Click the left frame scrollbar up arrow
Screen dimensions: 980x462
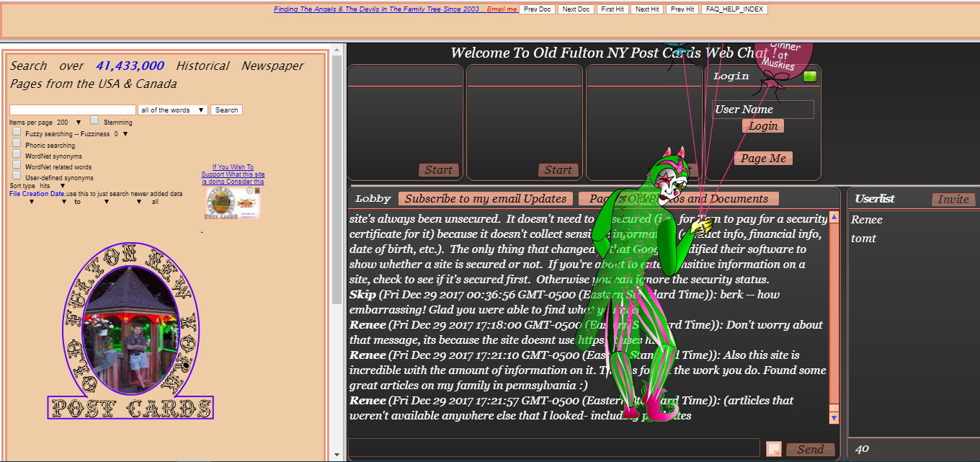pyautogui.click(x=336, y=51)
